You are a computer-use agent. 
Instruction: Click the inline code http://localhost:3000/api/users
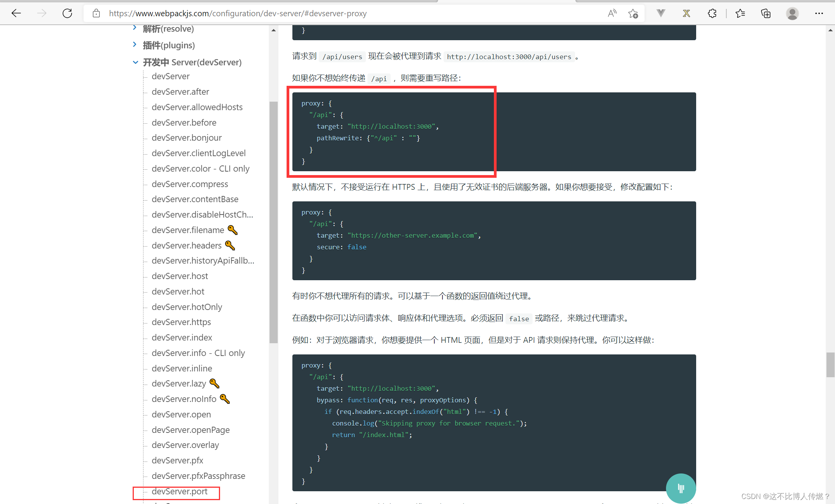pyautogui.click(x=509, y=57)
